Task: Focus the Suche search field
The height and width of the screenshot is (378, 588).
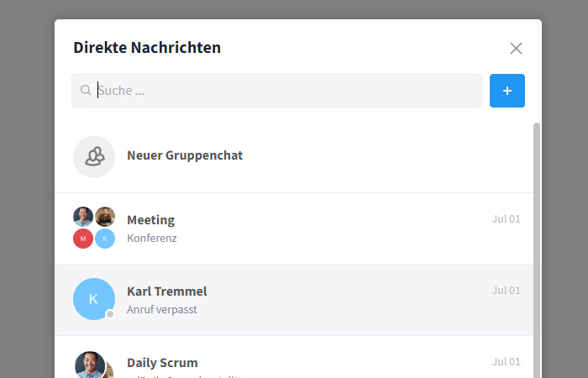Action: coord(276,91)
